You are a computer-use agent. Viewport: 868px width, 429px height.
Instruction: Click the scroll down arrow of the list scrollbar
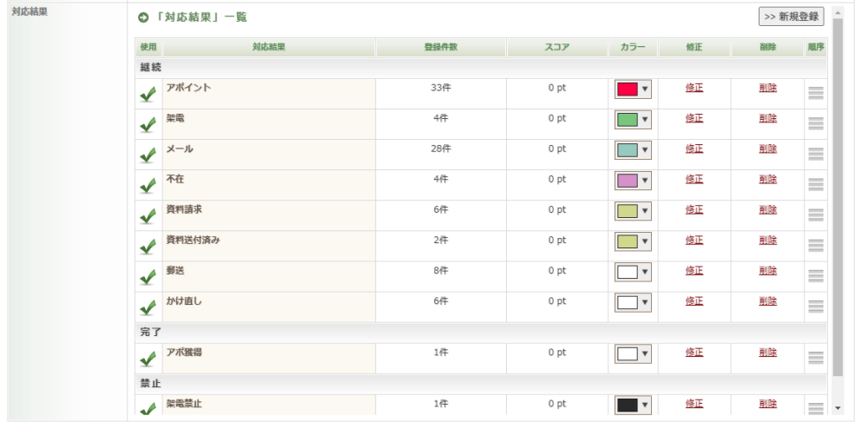tap(838, 407)
